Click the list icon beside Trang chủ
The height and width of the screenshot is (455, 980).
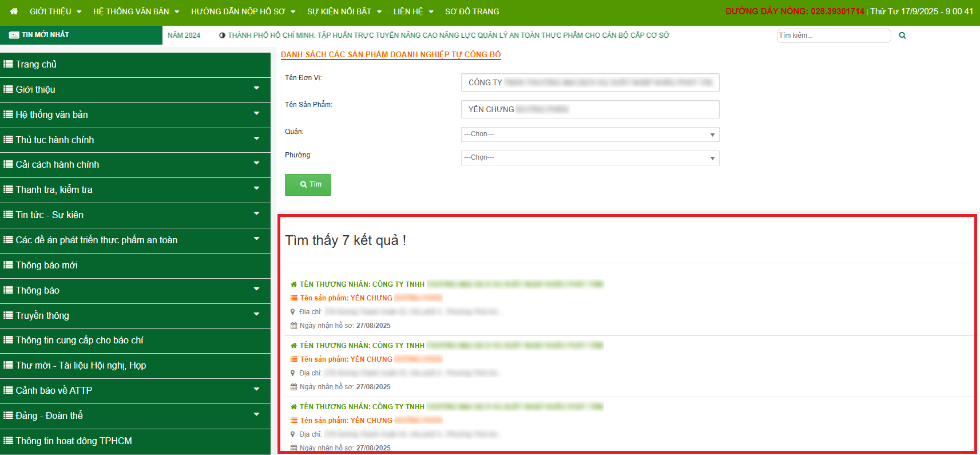pyautogui.click(x=8, y=64)
